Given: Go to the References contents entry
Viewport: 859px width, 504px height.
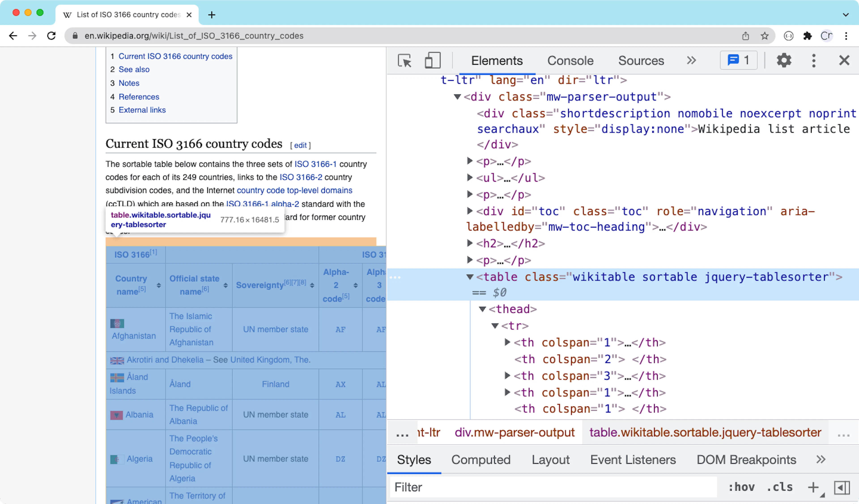Looking at the screenshot, I should click(x=139, y=97).
